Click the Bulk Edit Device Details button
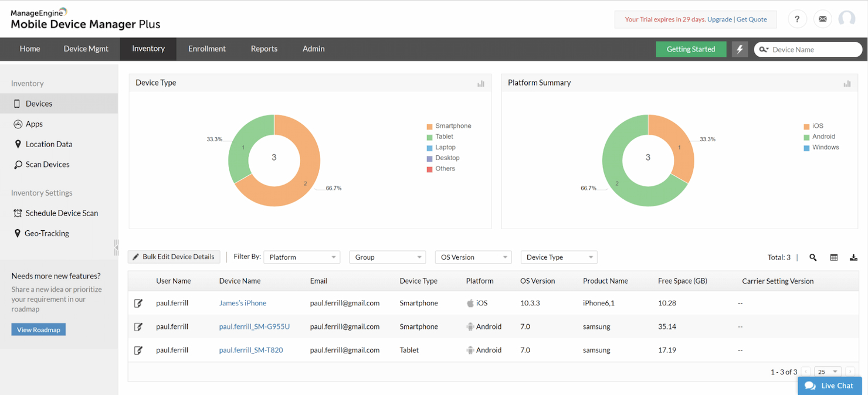Screen dimensions: 868x395 pos(174,257)
